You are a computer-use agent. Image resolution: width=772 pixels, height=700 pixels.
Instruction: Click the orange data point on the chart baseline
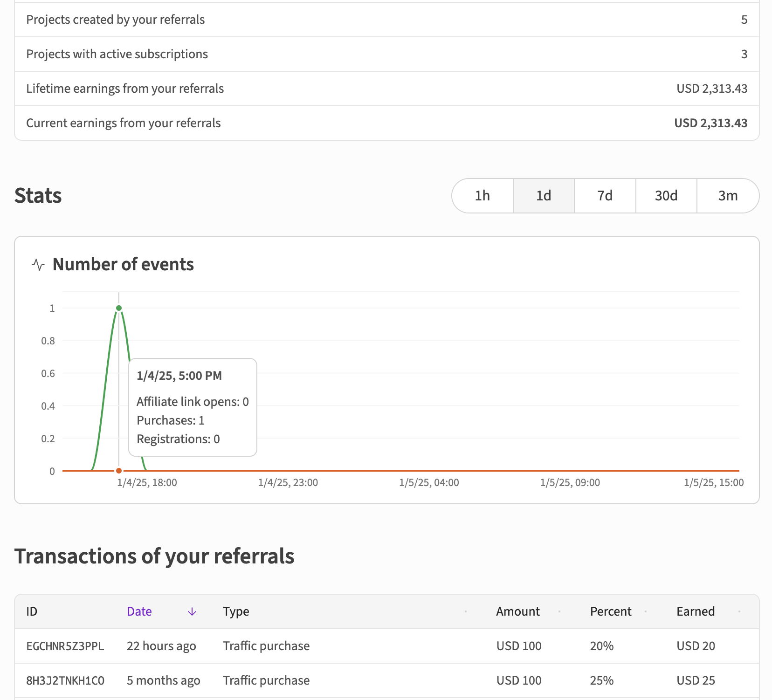[x=119, y=471]
